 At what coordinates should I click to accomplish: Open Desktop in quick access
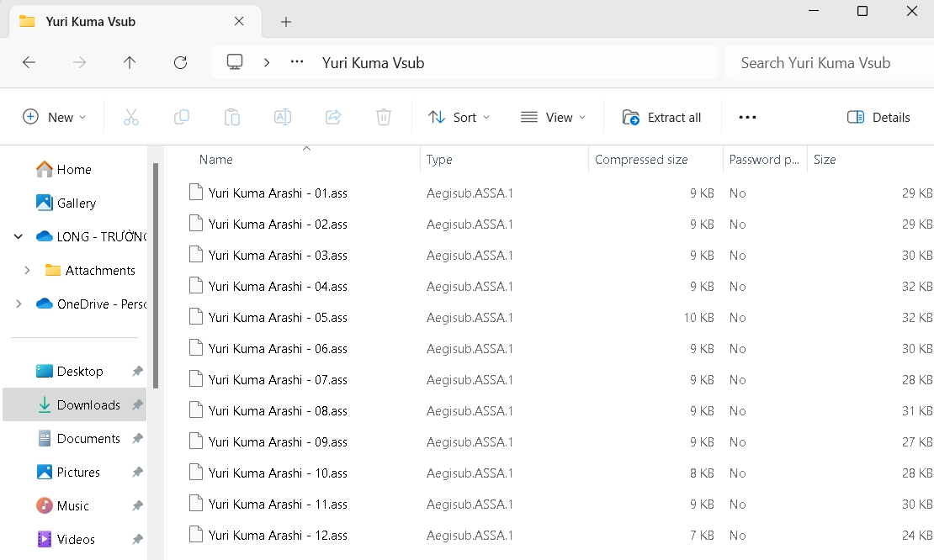click(x=69, y=372)
